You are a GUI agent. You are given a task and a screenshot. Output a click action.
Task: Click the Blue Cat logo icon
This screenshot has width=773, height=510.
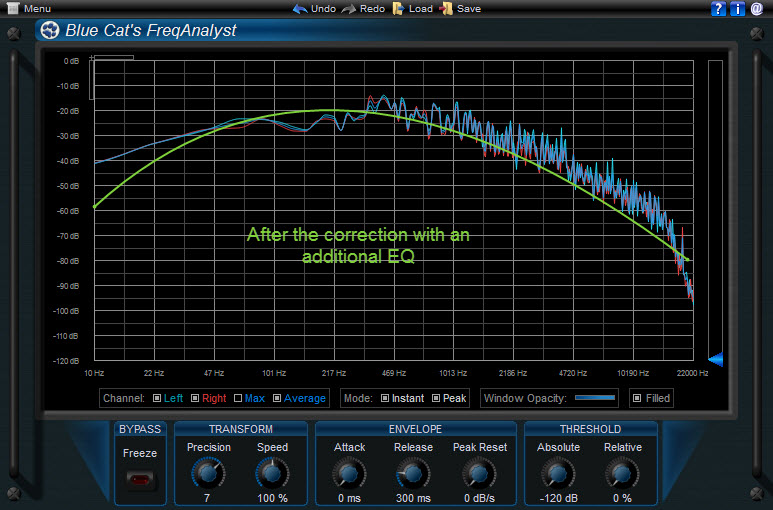[x=50, y=31]
